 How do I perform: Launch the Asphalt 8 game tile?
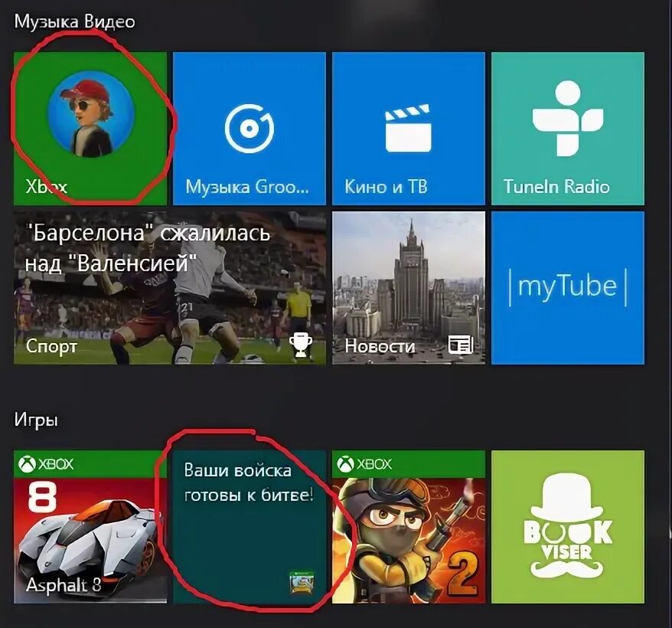(90, 527)
